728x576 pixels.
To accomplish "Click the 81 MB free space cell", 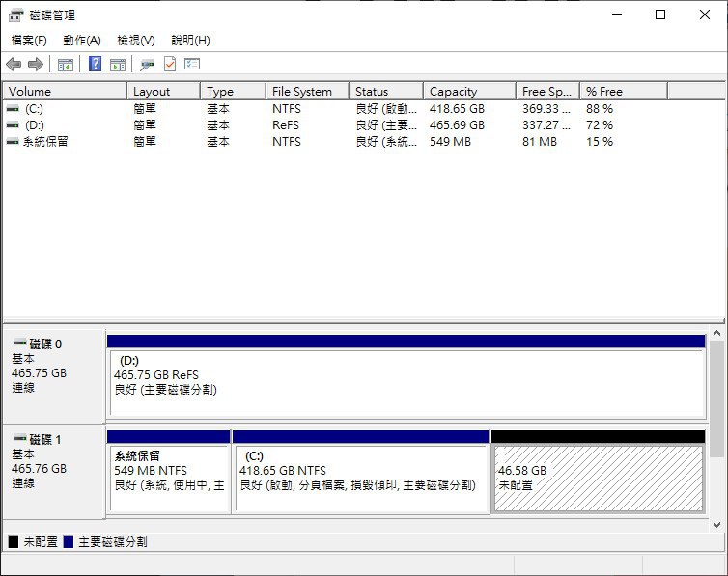I will [540, 142].
